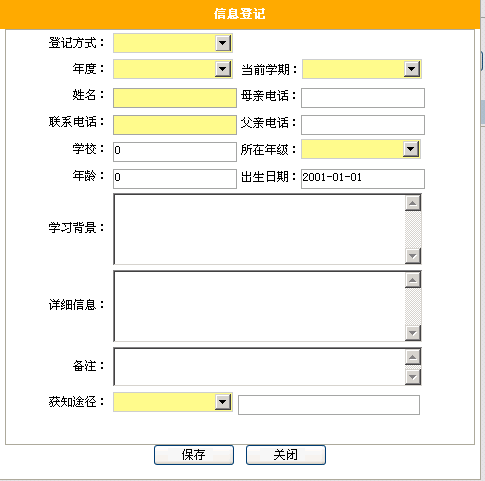The height and width of the screenshot is (481, 485).
Task: Click the 年龄 input field
Action: click(175, 179)
